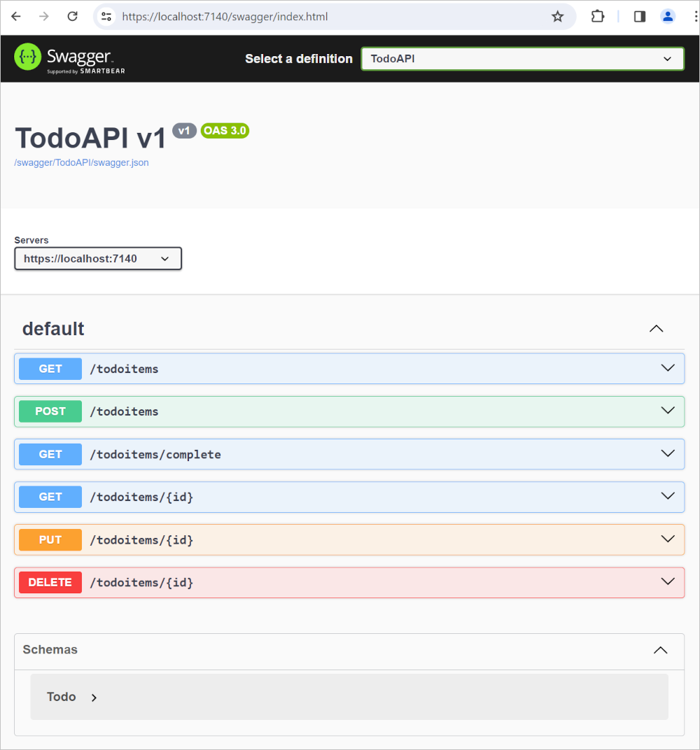
Task: Click the Swagger logo icon
Action: (27, 55)
